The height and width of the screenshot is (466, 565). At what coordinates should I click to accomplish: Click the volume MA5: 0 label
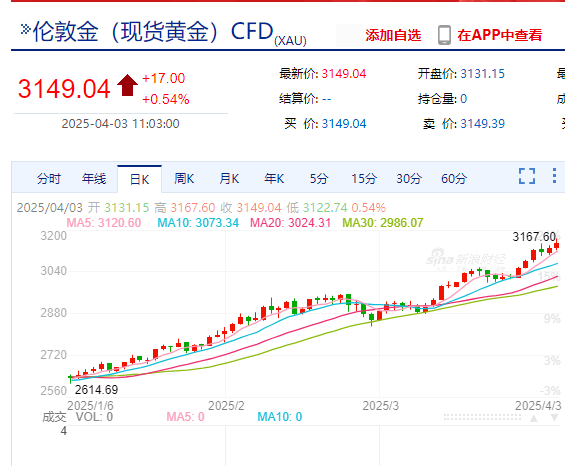click(185, 417)
